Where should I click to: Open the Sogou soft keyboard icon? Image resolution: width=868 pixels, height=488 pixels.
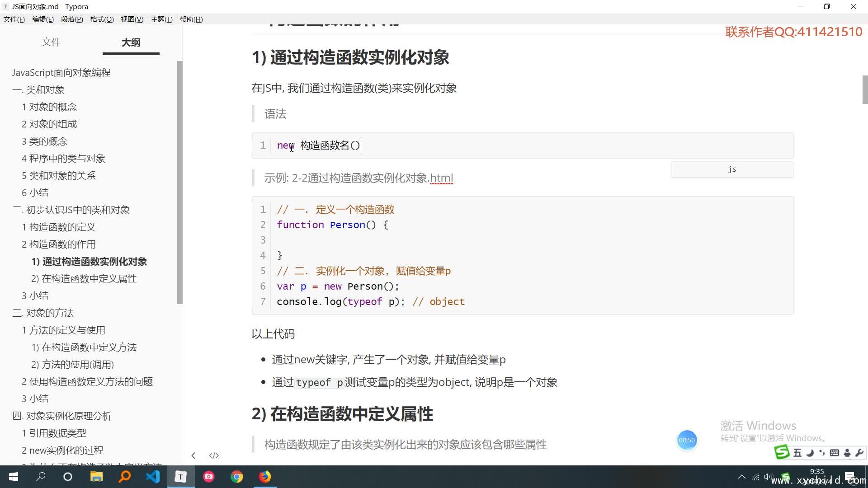click(835, 453)
